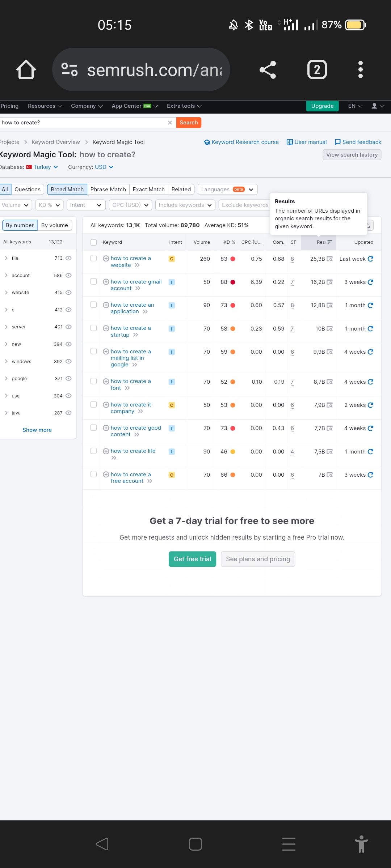Click See plans and pricing button

[258, 559]
